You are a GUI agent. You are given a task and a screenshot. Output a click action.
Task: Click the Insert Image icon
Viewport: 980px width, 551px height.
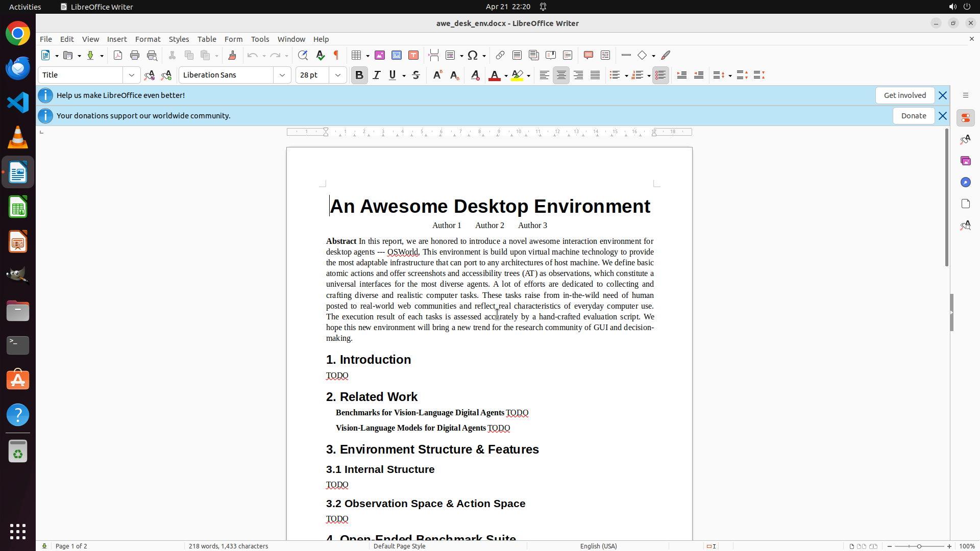(x=380, y=55)
